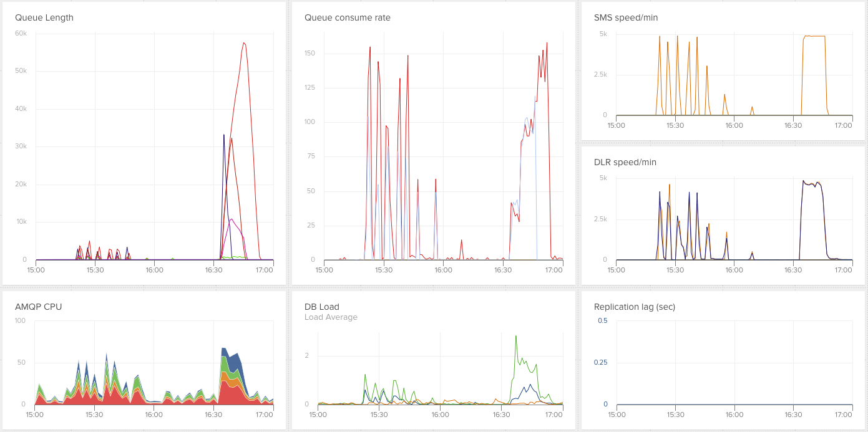Click the tallest red peak in Queue Length chart
This screenshot has width=868, height=432.
pyautogui.click(x=244, y=43)
